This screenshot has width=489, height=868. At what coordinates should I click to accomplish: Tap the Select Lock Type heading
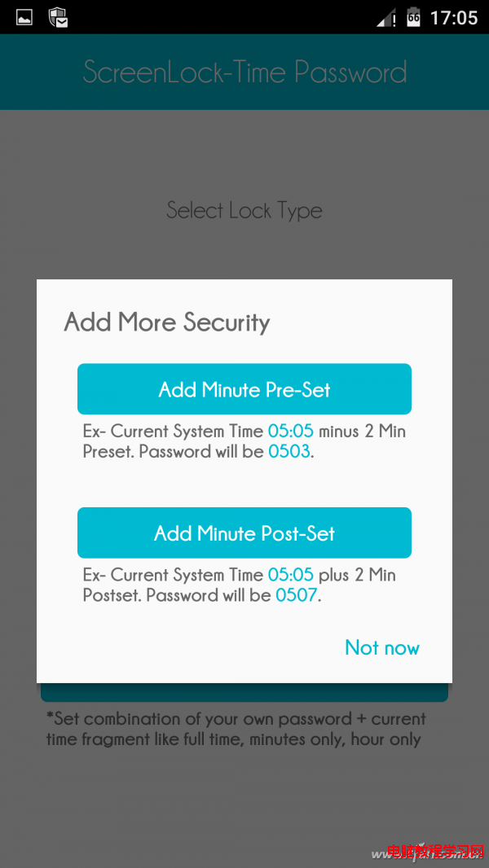click(x=244, y=211)
